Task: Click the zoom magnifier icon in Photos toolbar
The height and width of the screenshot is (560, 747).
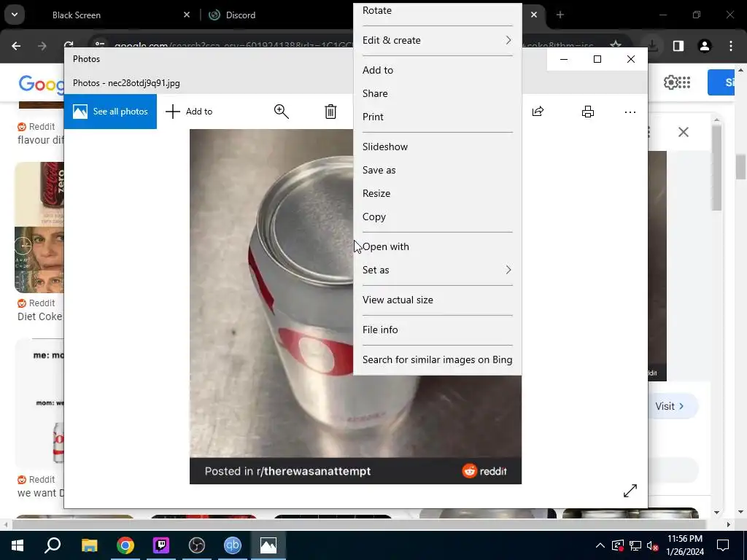Action: (281, 112)
